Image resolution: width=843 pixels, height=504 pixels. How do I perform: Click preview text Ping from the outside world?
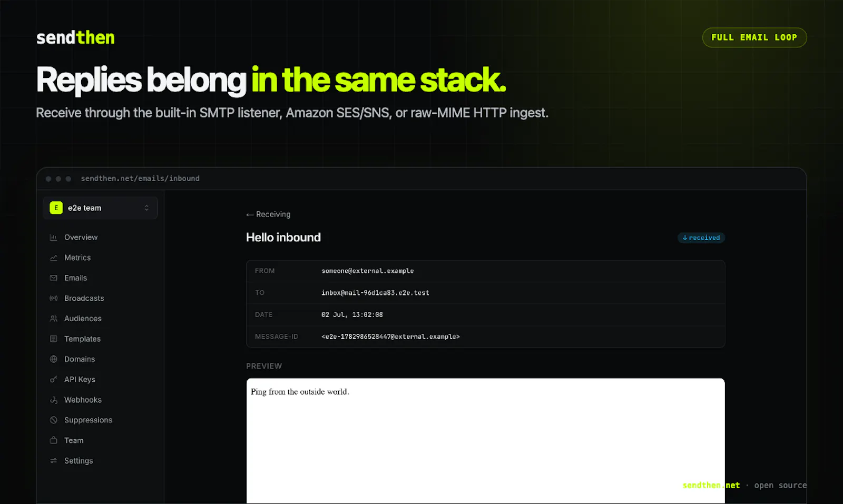[x=300, y=392]
